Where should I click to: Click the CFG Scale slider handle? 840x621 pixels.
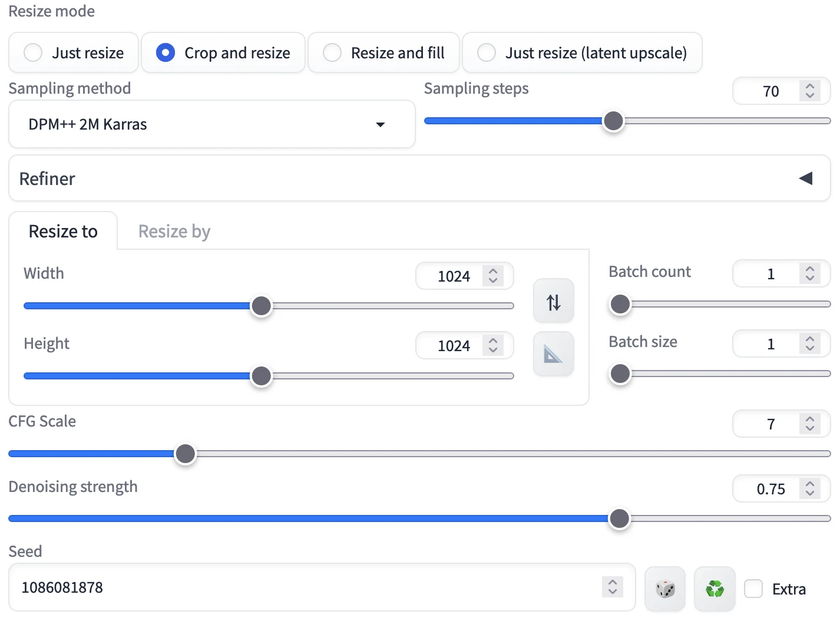point(185,454)
